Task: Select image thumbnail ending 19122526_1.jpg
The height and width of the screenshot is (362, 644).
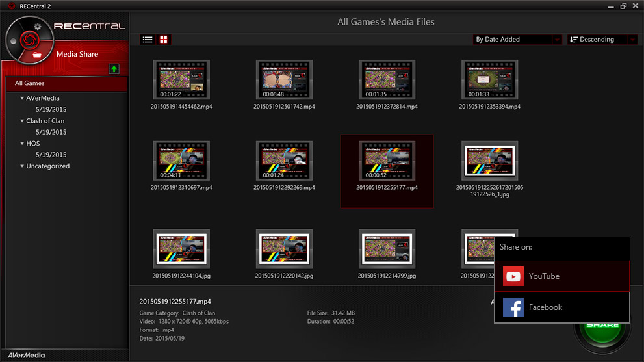Action: pos(489,161)
